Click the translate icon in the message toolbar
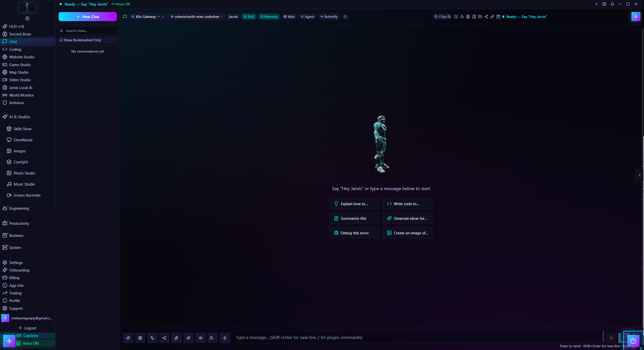644x350 pixels. click(152, 338)
